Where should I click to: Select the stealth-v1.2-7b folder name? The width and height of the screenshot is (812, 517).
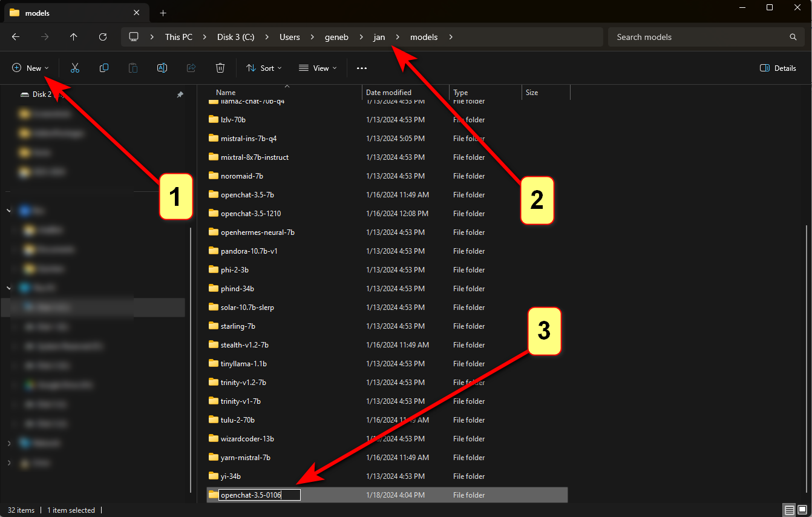(244, 345)
